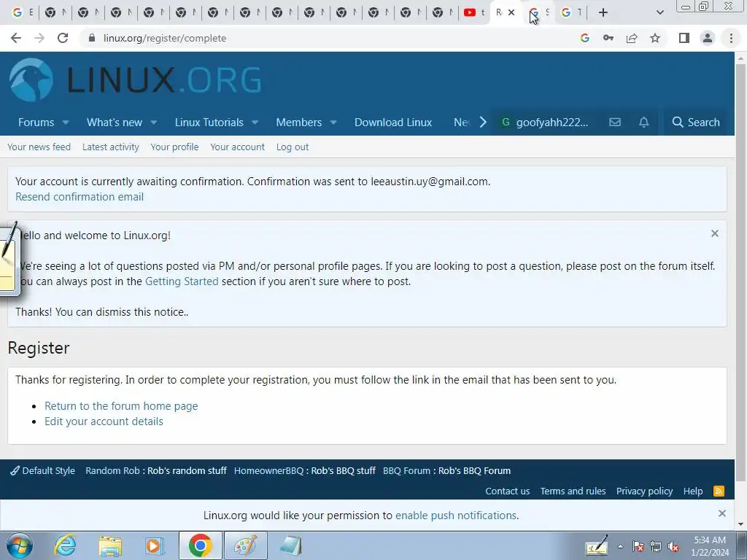This screenshot has width=747, height=560.
Task: Open the Members nav item
Action: pos(298,122)
